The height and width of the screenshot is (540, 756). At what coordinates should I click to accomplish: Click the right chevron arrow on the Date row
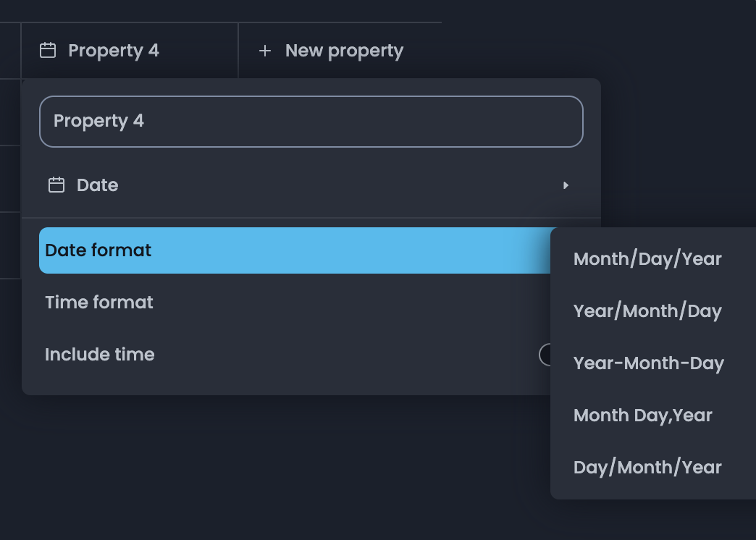(566, 185)
